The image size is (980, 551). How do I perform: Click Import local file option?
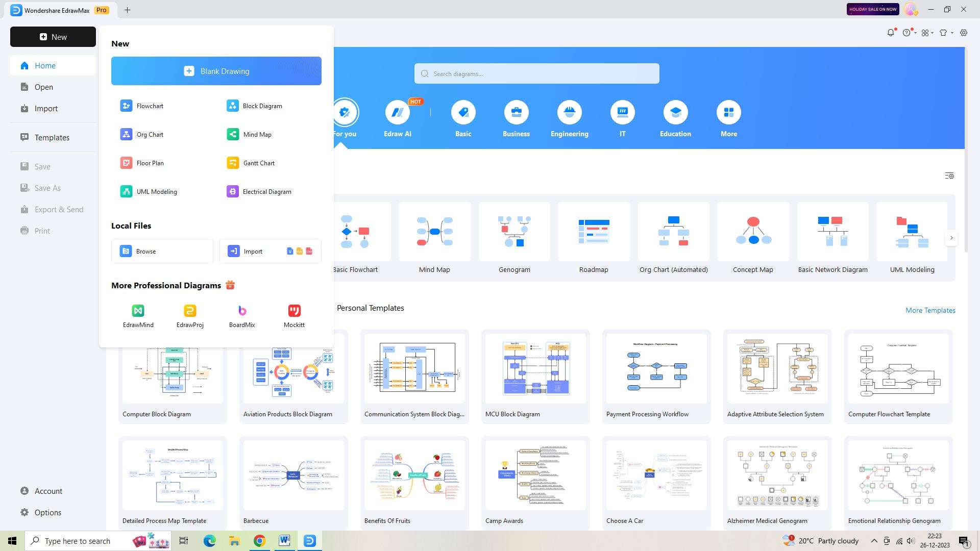tap(269, 251)
